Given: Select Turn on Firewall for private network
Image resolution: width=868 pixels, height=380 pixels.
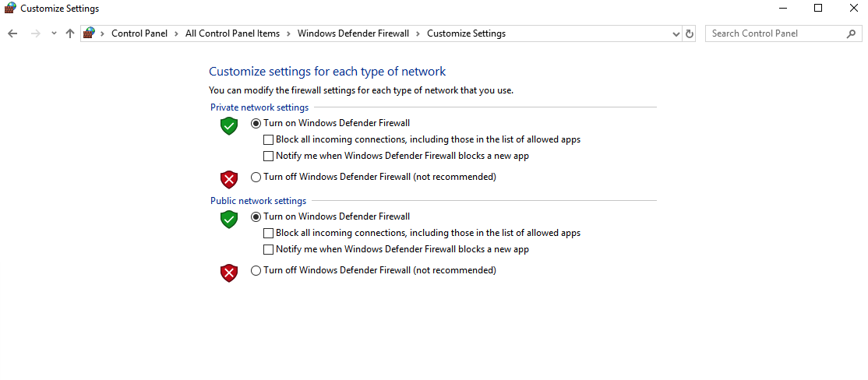Looking at the screenshot, I should pyautogui.click(x=256, y=123).
